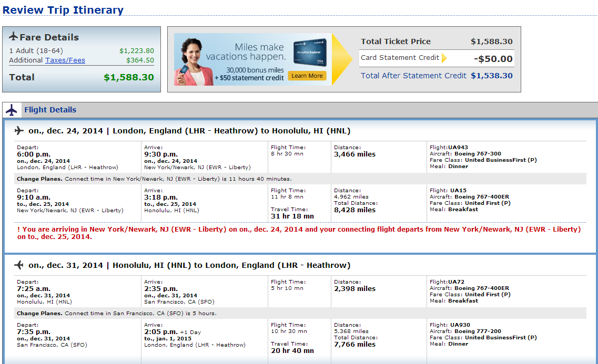Click yellow arrow beside Card Statement Credit
Viewport: 598px width, 364px height.
coord(444,58)
